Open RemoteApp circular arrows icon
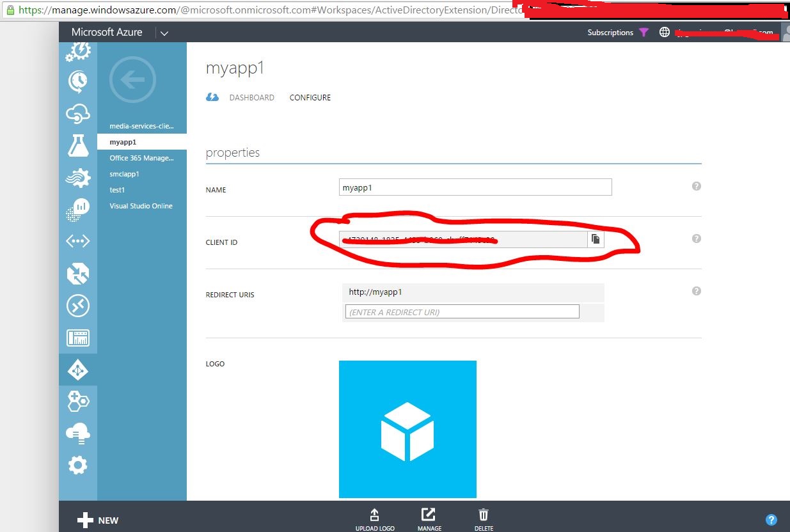The image size is (790, 532). [78, 306]
